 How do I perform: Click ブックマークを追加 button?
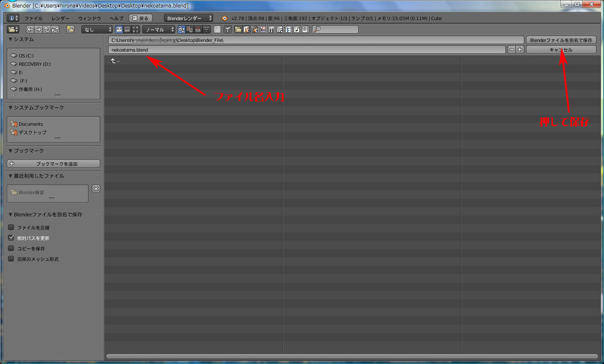pyautogui.click(x=53, y=164)
